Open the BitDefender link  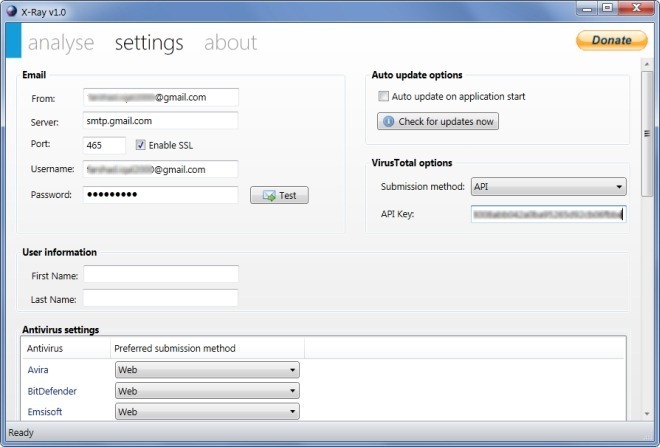[x=52, y=391]
